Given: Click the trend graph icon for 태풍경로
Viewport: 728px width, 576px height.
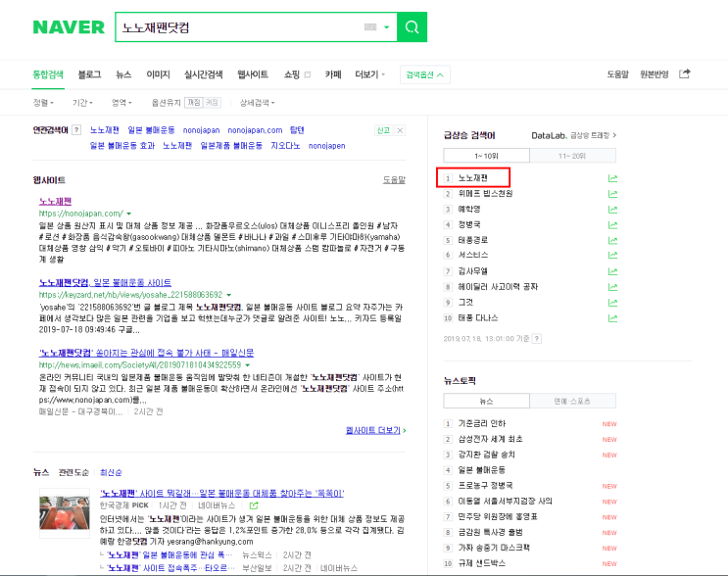Looking at the screenshot, I should (612, 240).
